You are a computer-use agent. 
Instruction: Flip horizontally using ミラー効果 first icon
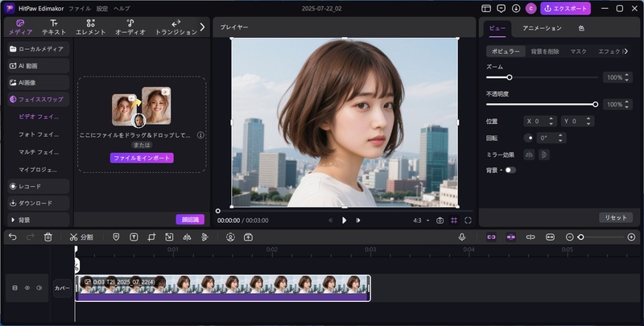pos(529,155)
